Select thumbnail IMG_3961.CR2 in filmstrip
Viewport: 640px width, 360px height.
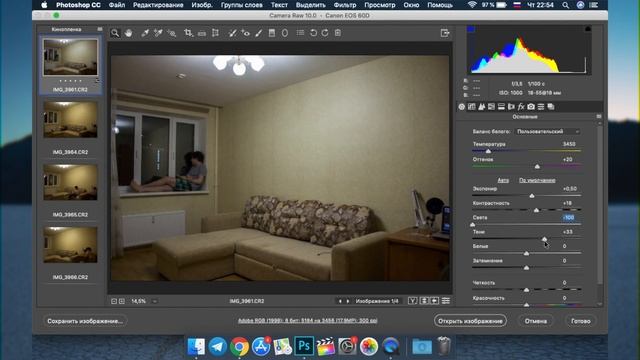click(x=70, y=58)
